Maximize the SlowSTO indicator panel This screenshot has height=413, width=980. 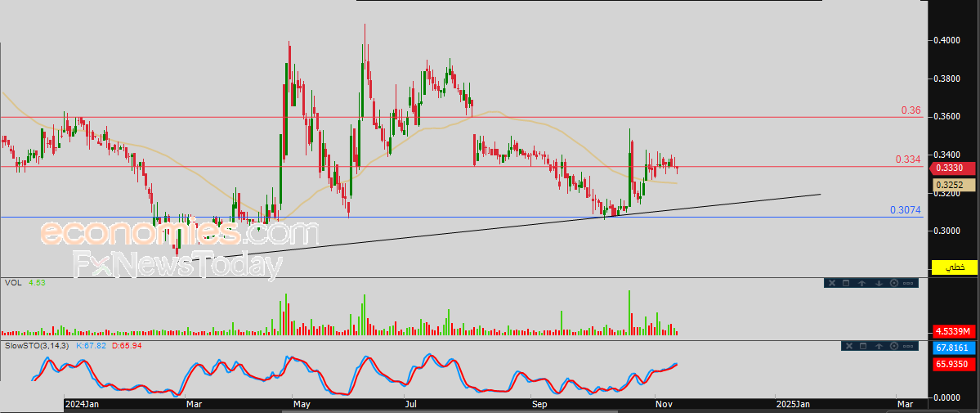[x=861, y=346]
